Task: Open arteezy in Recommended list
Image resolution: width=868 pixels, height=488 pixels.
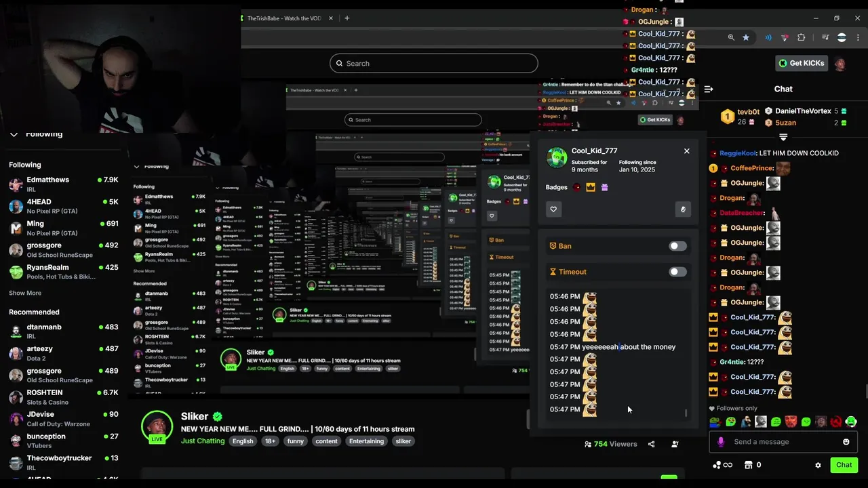Action: click(64, 353)
